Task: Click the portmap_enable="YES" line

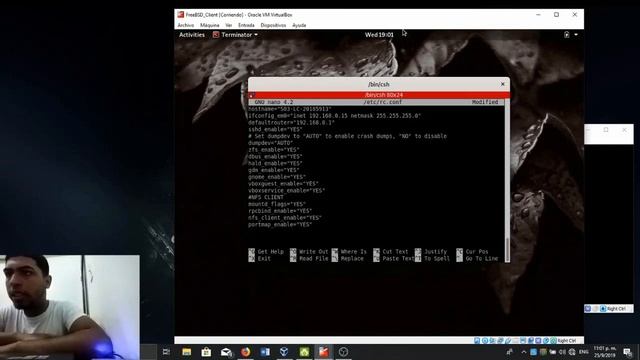Action: tap(280, 224)
